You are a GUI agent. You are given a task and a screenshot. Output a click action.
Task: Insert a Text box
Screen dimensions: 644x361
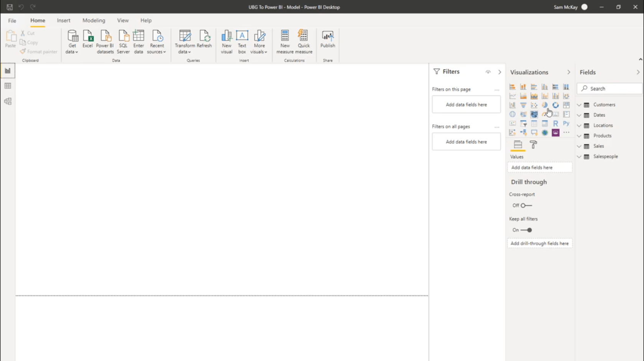coord(242,42)
